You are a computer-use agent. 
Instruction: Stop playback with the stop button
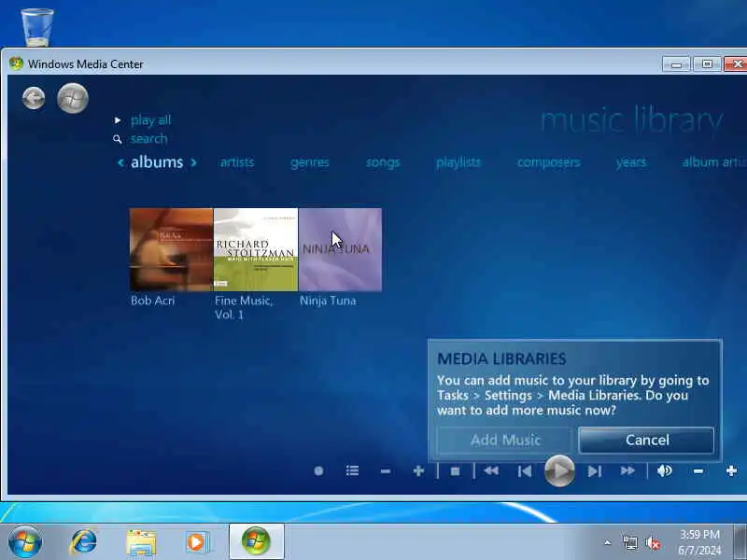(455, 471)
